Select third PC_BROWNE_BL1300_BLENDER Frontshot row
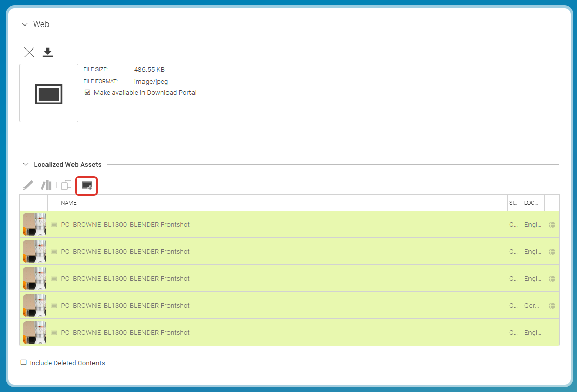The image size is (577, 392). pyautogui.click(x=125, y=279)
